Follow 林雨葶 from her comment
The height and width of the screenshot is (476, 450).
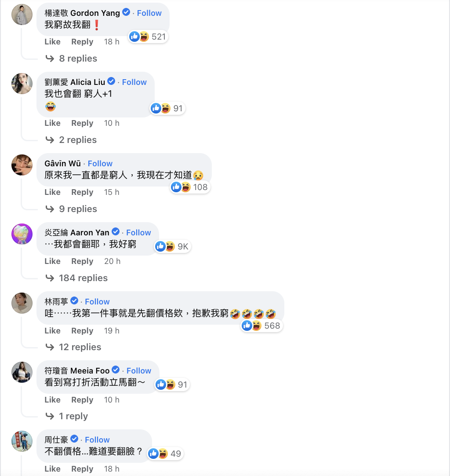(97, 301)
